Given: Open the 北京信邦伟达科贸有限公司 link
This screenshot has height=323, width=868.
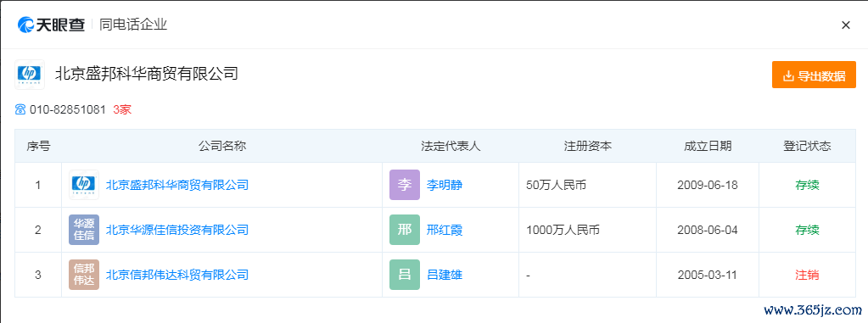Looking at the screenshot, I should click(x=177, y=275).
